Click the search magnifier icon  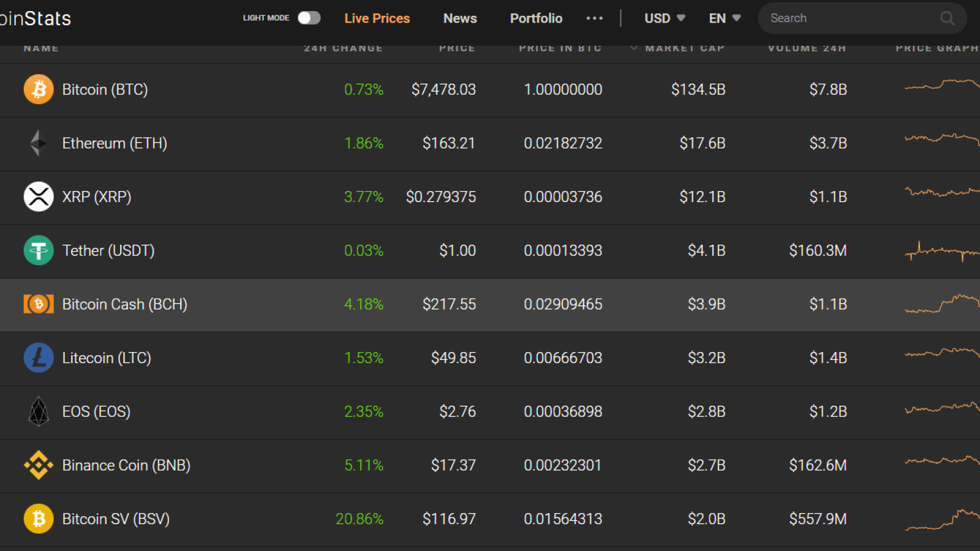point(947,18)
